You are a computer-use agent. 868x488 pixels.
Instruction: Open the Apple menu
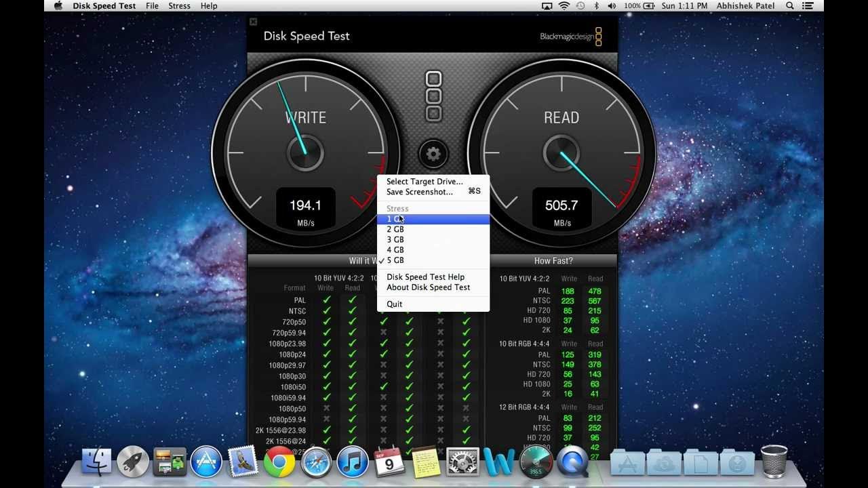(58, 6)
